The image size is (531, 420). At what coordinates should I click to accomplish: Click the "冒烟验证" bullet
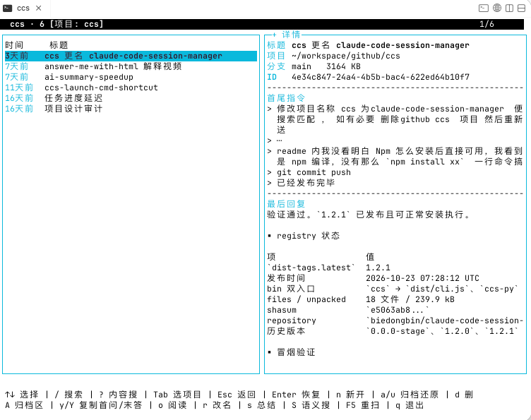click(296, 352)
